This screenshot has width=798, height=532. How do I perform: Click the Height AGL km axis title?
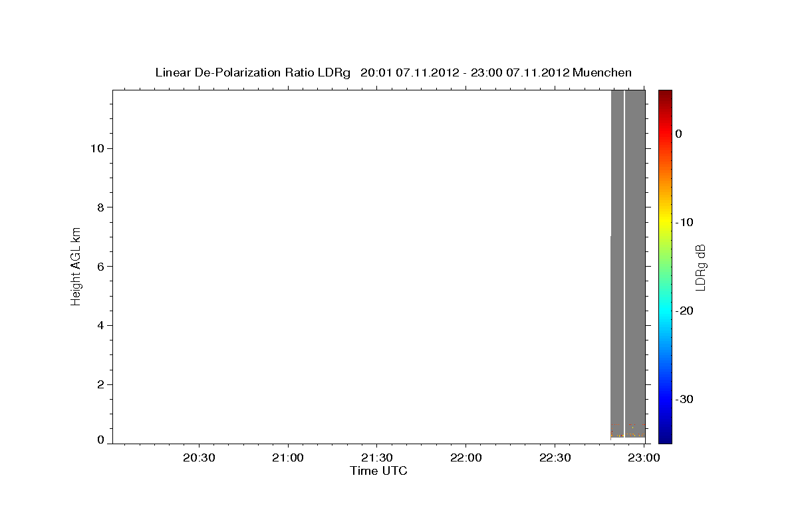point(76,266)
